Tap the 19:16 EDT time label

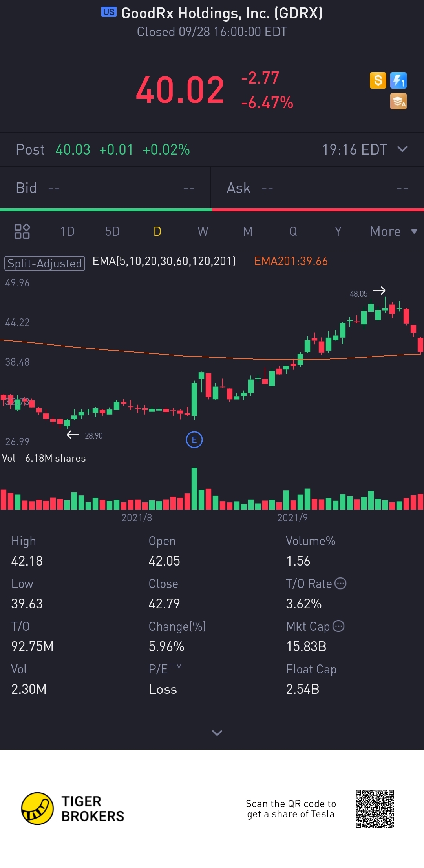[x=355, y=149]
